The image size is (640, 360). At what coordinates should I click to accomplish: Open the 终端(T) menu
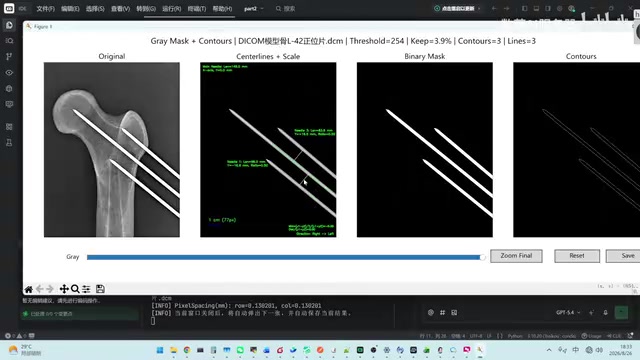tap(197, 9)
